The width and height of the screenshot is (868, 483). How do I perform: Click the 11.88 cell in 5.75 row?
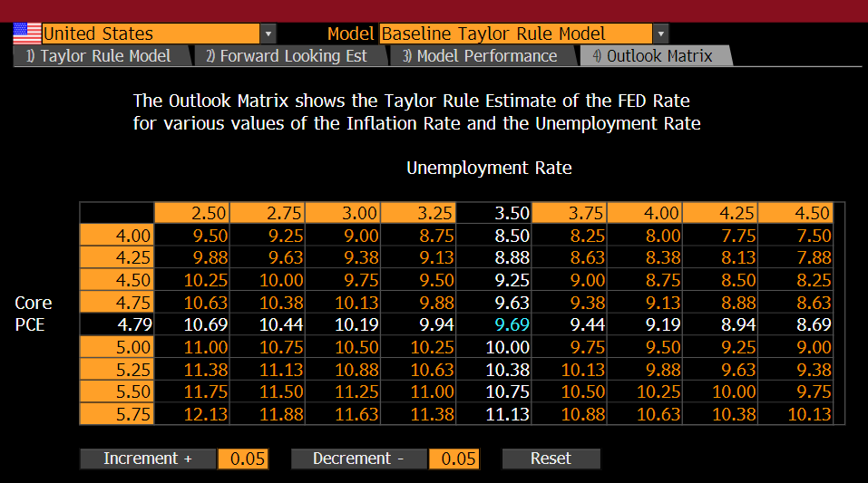pos(268,414)
